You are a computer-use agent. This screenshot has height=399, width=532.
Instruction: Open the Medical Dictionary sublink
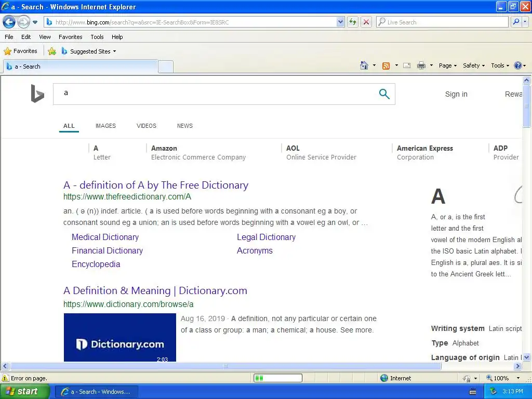(105, 237)
